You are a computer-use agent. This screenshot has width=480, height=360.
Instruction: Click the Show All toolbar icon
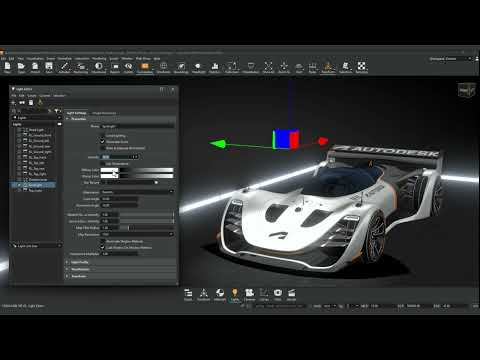268,67
